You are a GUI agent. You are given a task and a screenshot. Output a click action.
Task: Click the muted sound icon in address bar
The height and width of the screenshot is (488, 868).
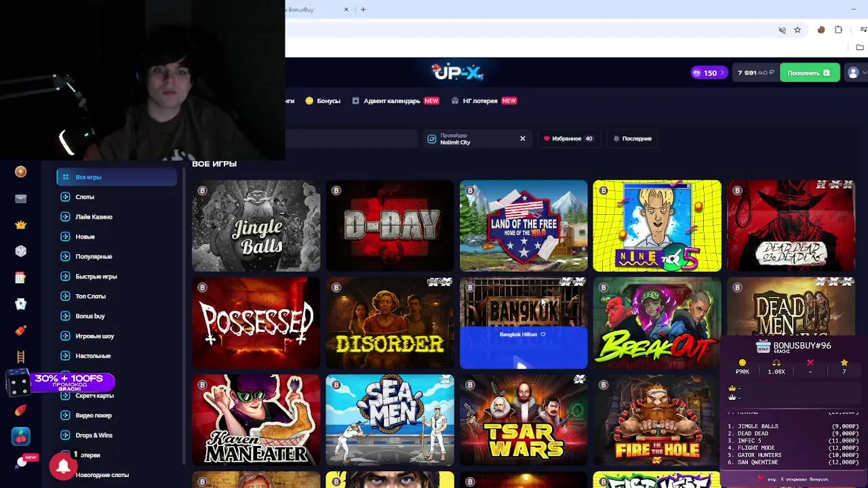[782, 30]
